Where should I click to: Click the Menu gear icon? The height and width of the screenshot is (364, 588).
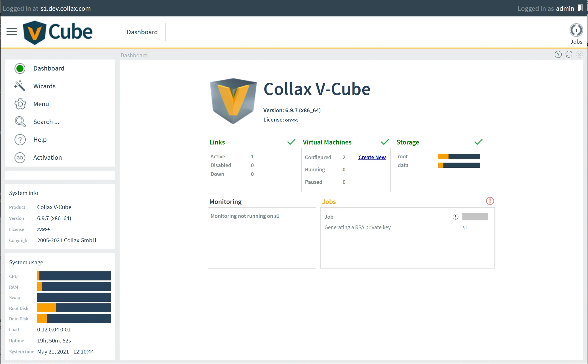20,104
